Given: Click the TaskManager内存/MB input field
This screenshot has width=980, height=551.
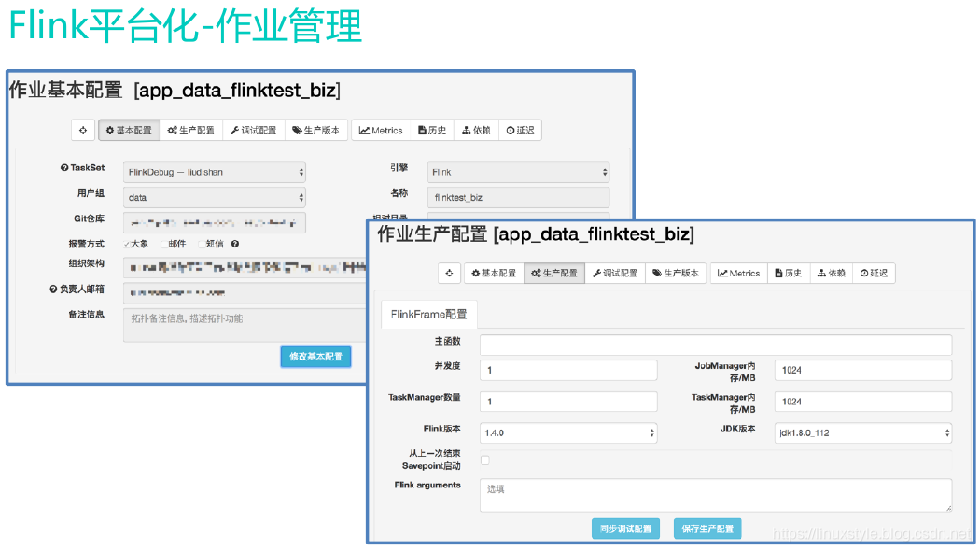Looking at the screenshot, I should [863, 401].
